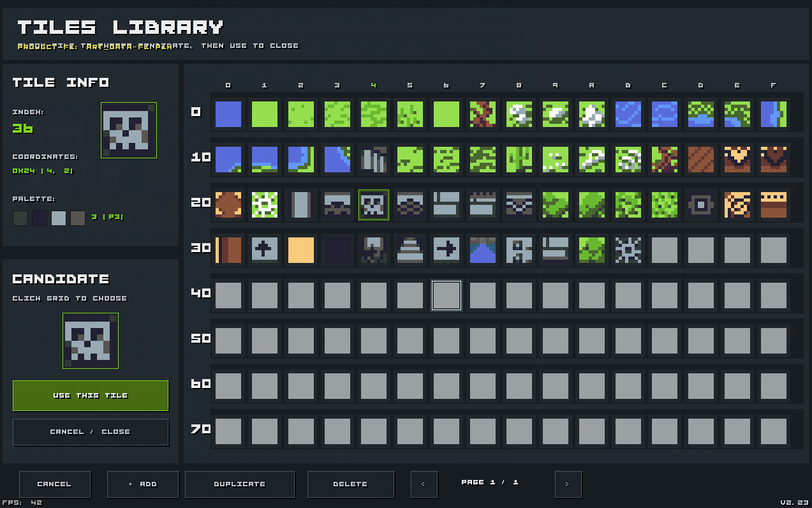Select the solid blue water tile at index 00
This screenshot has width=812, height=508.
click(x=228, y=114)
